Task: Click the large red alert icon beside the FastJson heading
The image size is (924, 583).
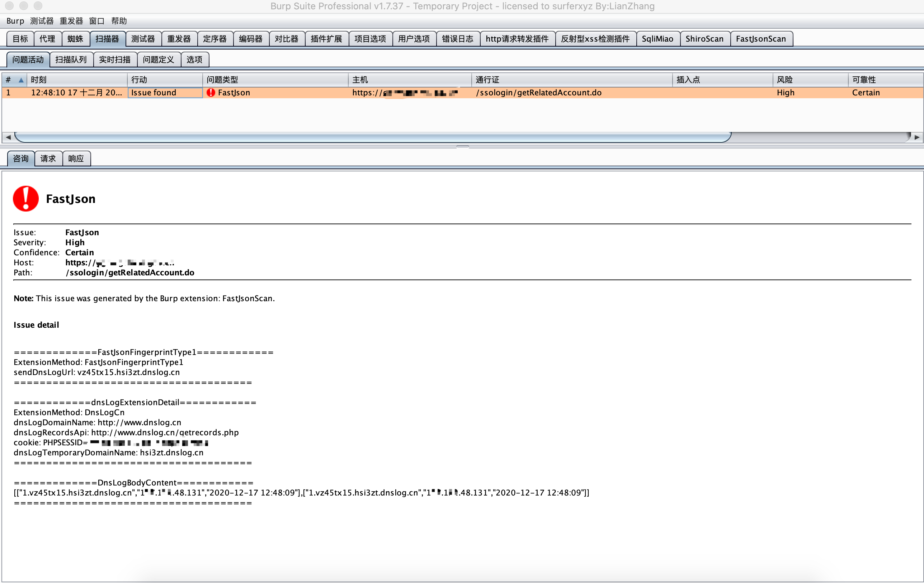Action: click(26, 199)
